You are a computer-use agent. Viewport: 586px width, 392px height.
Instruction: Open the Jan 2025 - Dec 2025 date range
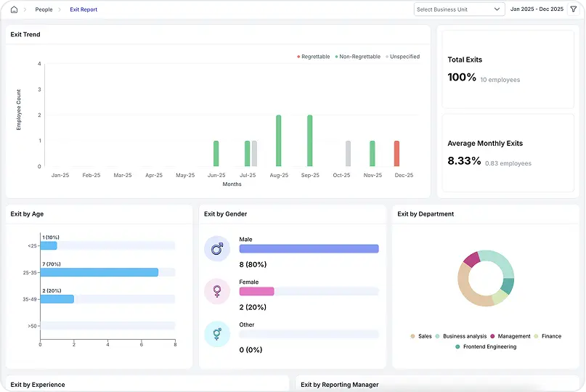coord(537,9)
